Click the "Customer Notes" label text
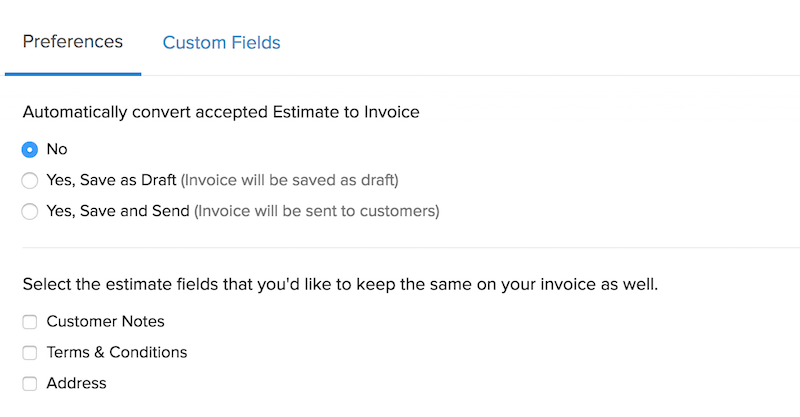 [x=105, y=322]
